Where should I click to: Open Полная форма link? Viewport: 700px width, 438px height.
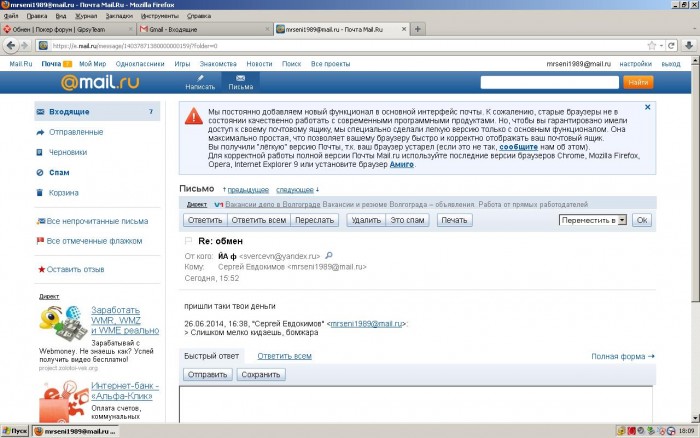click(x=623, y=356)
